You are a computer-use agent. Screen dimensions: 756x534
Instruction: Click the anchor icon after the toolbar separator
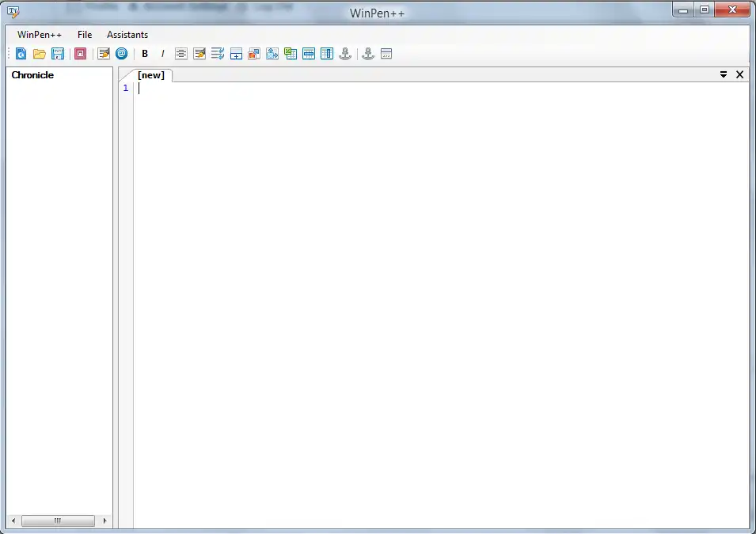[x=368, y=54]
